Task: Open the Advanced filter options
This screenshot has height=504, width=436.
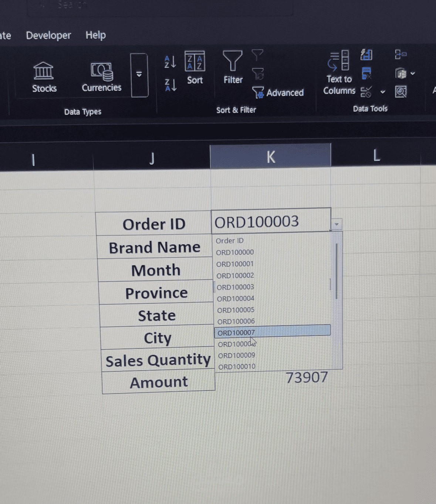Action: coord(278,92)
